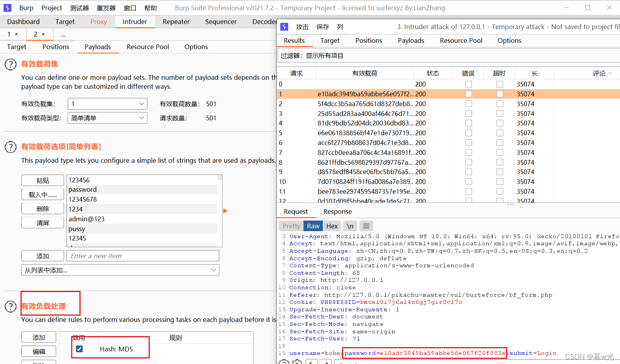Select result row with payload 81dc9bdb52d04dc

coord(449,123)
